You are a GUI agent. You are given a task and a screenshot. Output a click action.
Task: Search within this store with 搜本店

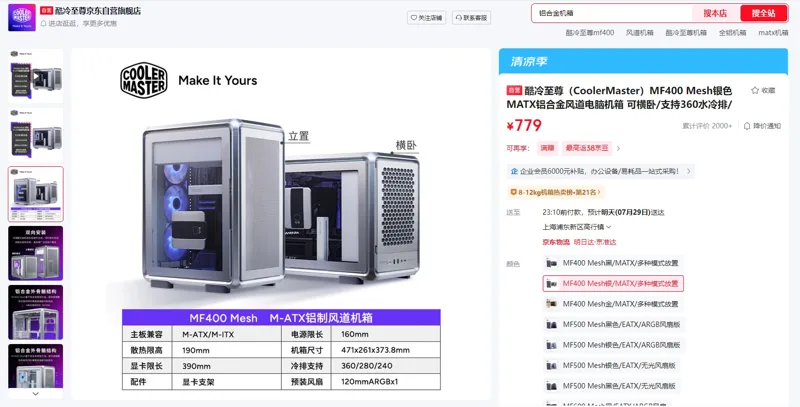[715, 13]
